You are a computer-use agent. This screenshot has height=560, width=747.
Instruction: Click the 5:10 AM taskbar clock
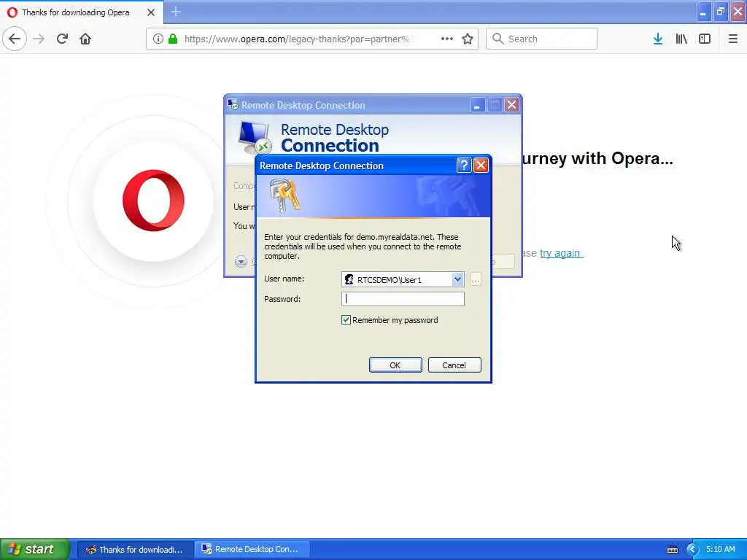tap(720, 550)
